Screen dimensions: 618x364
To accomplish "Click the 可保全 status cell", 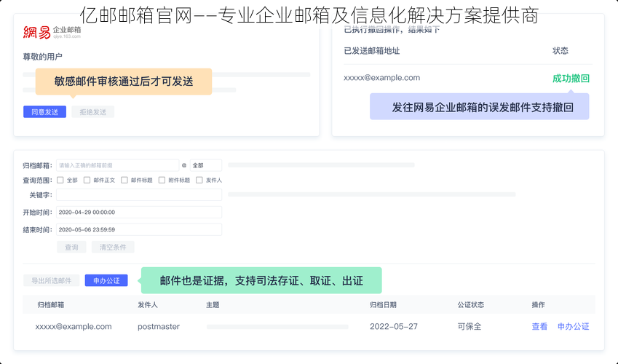I will [x=469, y=327].
